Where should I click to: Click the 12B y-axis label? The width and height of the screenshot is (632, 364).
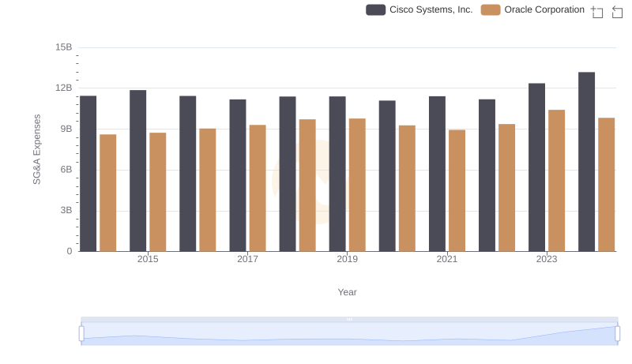(x=64, y=88)
